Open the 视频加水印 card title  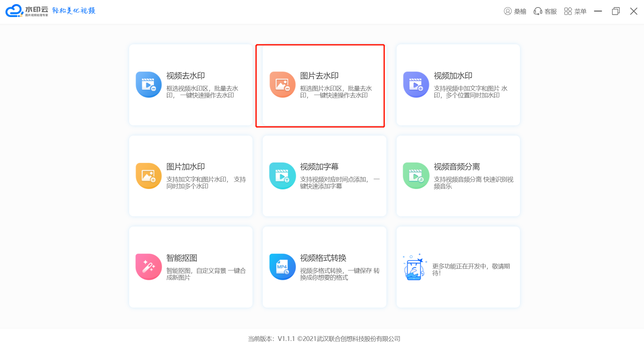coord(453,76)
